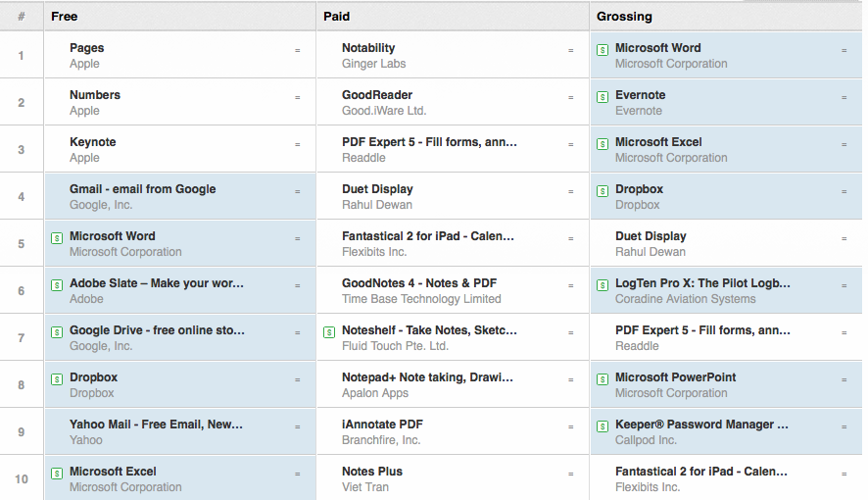Click the in-app purchase icon next to Noteshelf
Screen dimensions: 868x500
click(329, 332)
